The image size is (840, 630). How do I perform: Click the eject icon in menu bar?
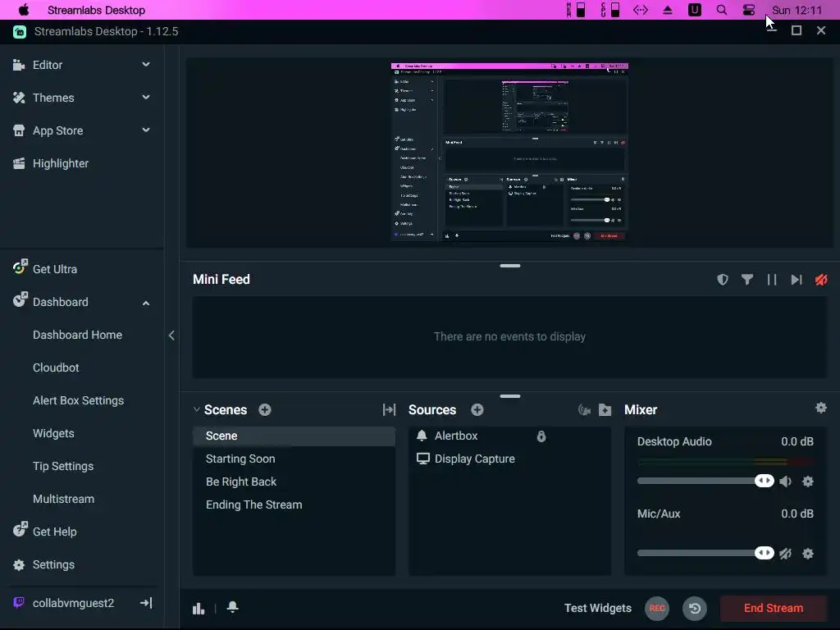tap(668, 10)
